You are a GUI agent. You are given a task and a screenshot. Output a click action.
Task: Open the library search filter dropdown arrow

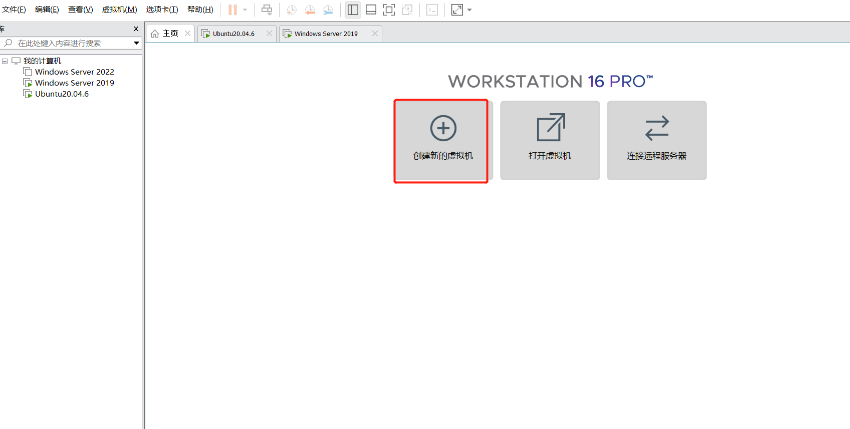pos(137,43)
